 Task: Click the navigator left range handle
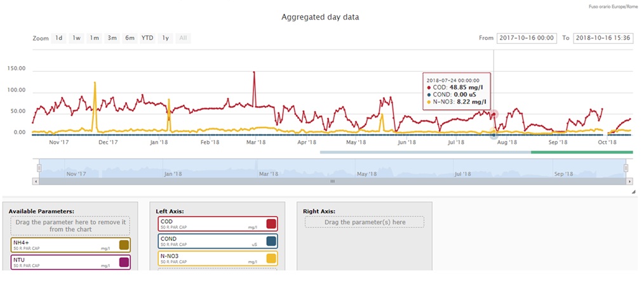pyautogui.click(x=39, y=168)
